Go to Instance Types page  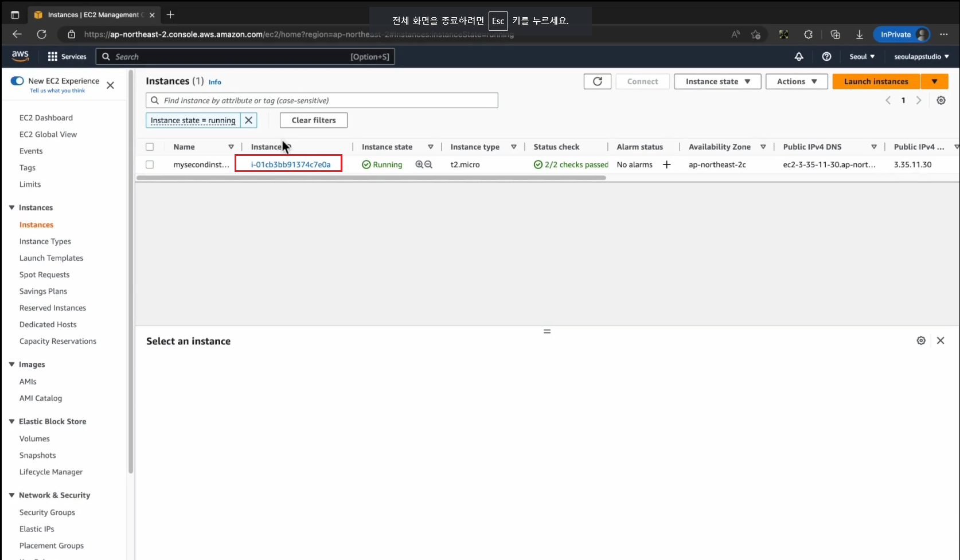45,241
